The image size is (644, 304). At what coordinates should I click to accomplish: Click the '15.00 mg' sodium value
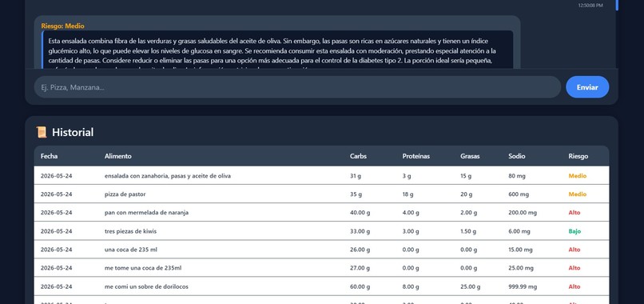point(520,250)
